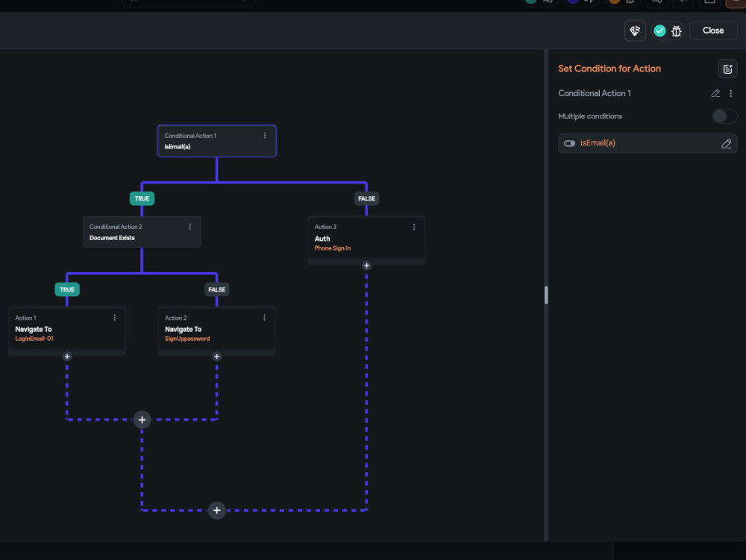Grab the side panel divider handle
Image resolution: width=746 pixels, height=560 pixels.
coord(546,295)
